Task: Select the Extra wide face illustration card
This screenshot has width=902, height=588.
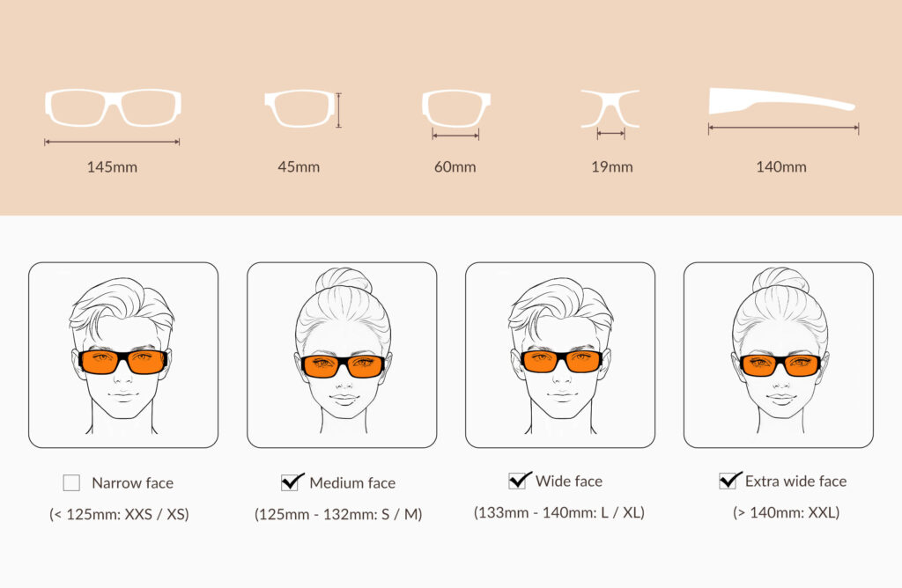Action: tap(779, 356)
